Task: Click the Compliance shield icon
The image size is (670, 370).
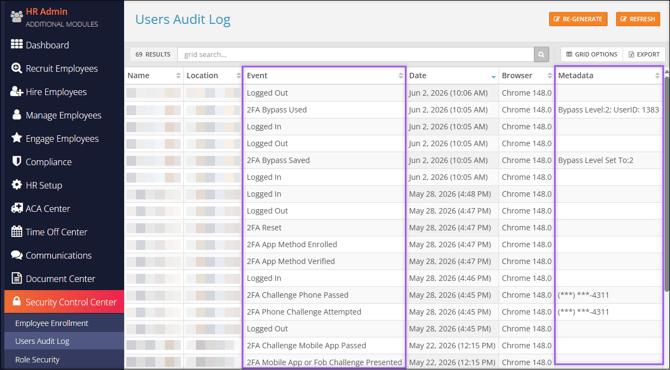Action: click(17, 161)
